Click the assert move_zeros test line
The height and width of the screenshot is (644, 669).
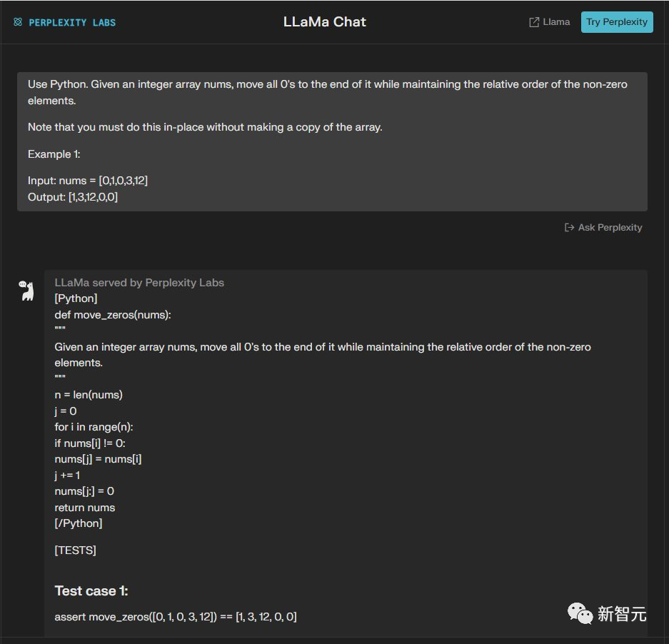click(x=176, y=617)
